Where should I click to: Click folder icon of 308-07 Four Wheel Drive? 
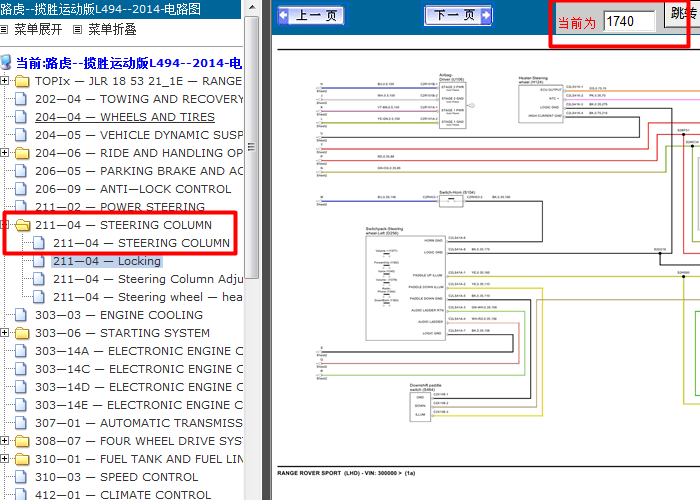(x=22, y=441)
